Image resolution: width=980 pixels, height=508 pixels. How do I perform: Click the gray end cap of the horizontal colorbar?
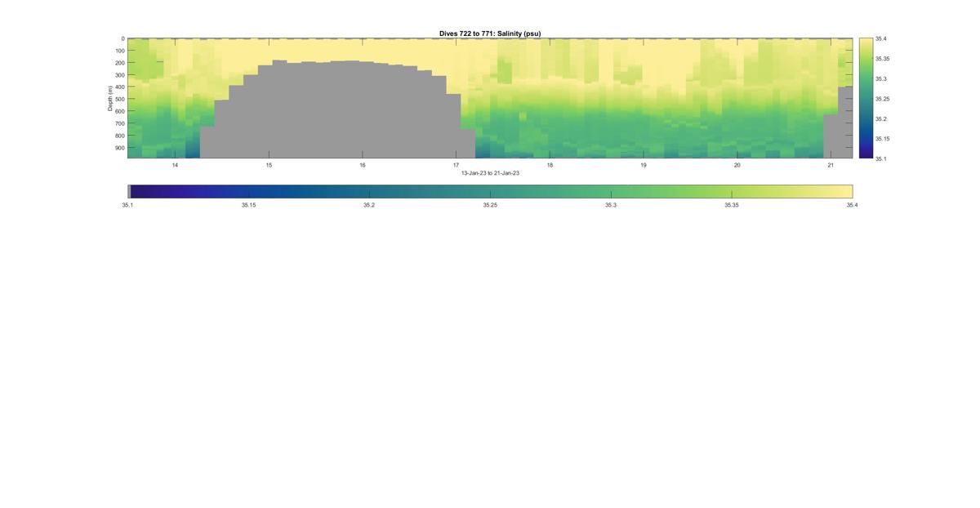point(129,191)
